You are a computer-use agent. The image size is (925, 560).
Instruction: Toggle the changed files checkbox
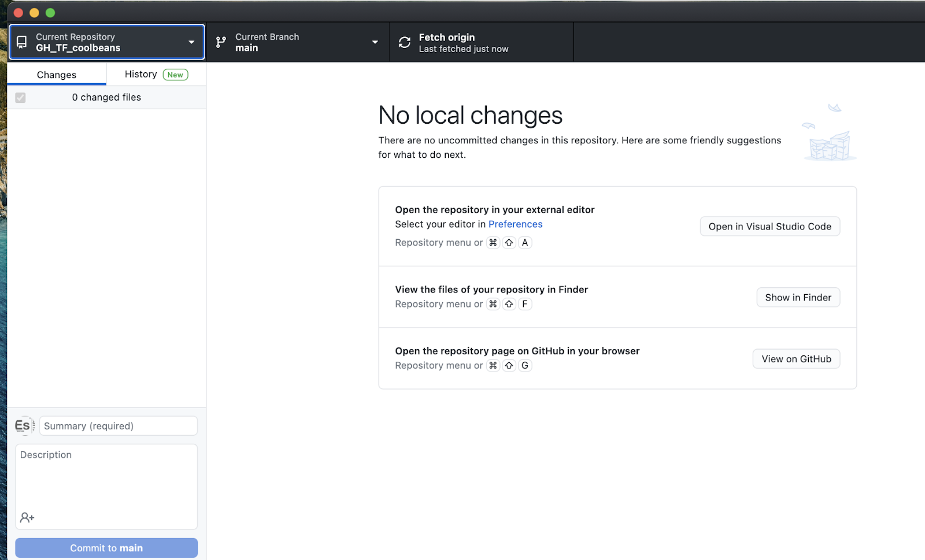(x=20, y=98)
